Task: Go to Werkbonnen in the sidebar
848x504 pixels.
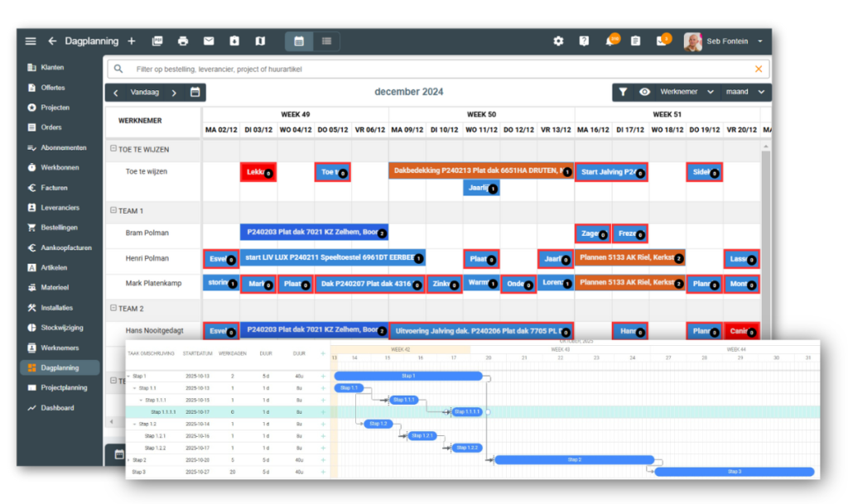Action: point(59,167)
